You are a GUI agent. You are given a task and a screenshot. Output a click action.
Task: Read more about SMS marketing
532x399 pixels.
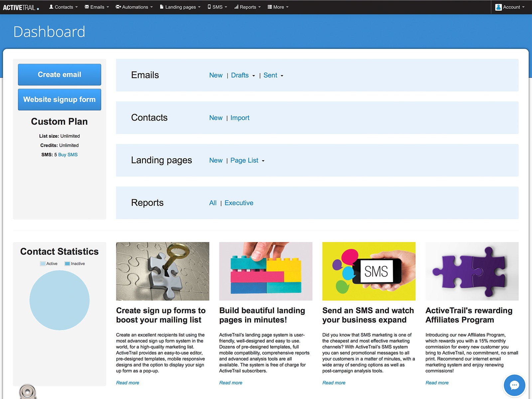334,383
